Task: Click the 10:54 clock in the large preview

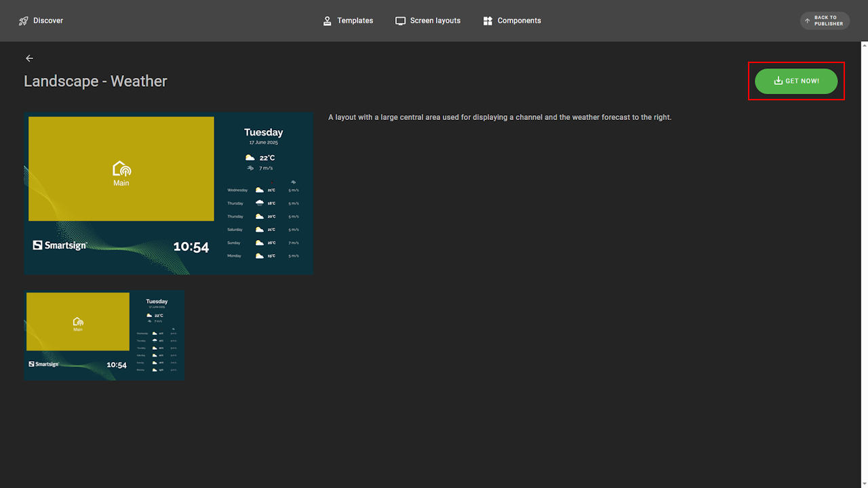Action: point(191,247)
